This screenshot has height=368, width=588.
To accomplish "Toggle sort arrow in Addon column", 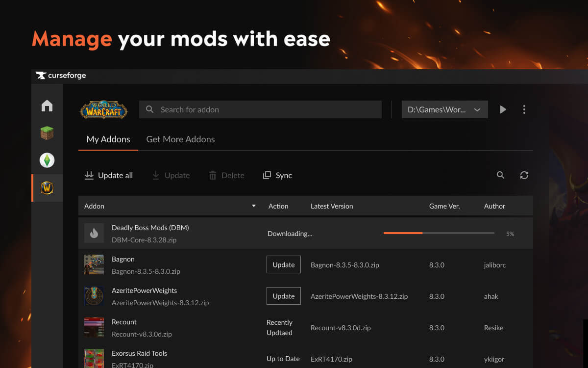I will (254, 206).
